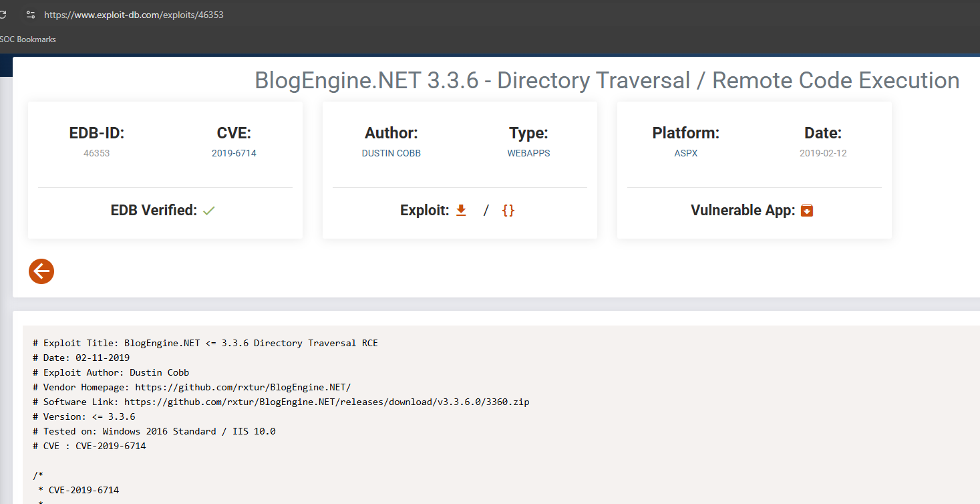This screenshot has width=980, height=504.
Task: Click the Vendor Homepage GitHub URL in code
Action: point(242,387)
